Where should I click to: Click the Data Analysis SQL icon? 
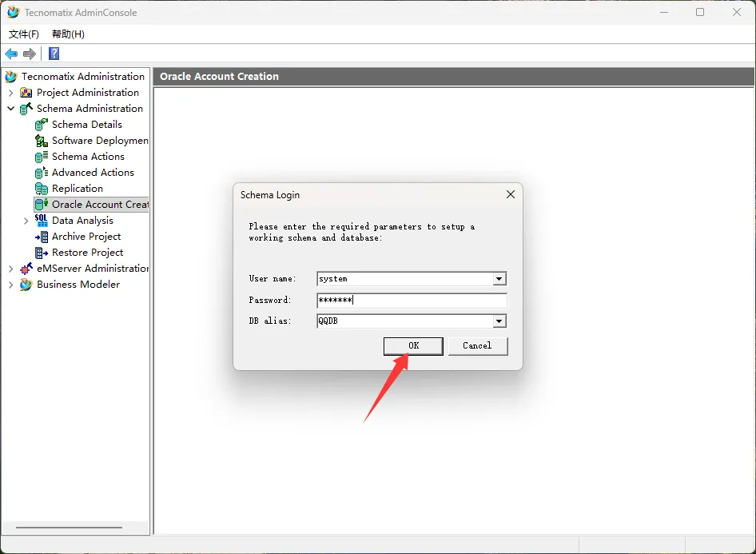pyautogui.click(x=42, y=221)
